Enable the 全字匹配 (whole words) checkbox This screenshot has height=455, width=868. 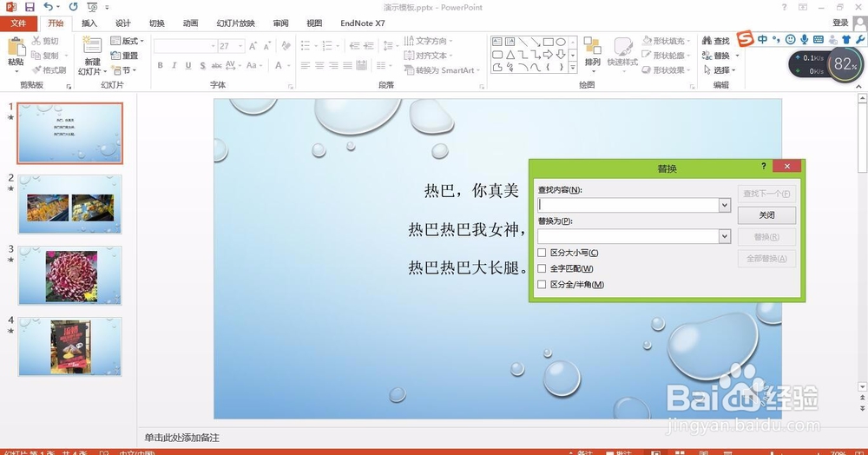pos(542,268)
